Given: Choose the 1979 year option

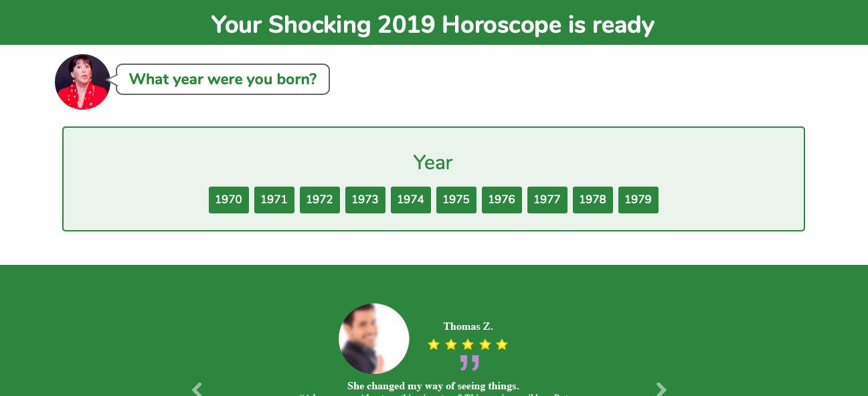Looking at the screenshot, I should (x=638, y=200).
